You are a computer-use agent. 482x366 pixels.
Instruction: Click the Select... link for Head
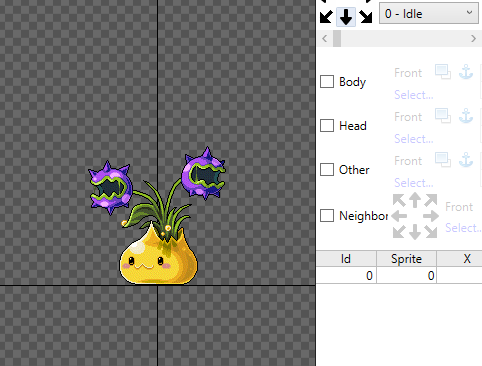[x=414, y=139]
